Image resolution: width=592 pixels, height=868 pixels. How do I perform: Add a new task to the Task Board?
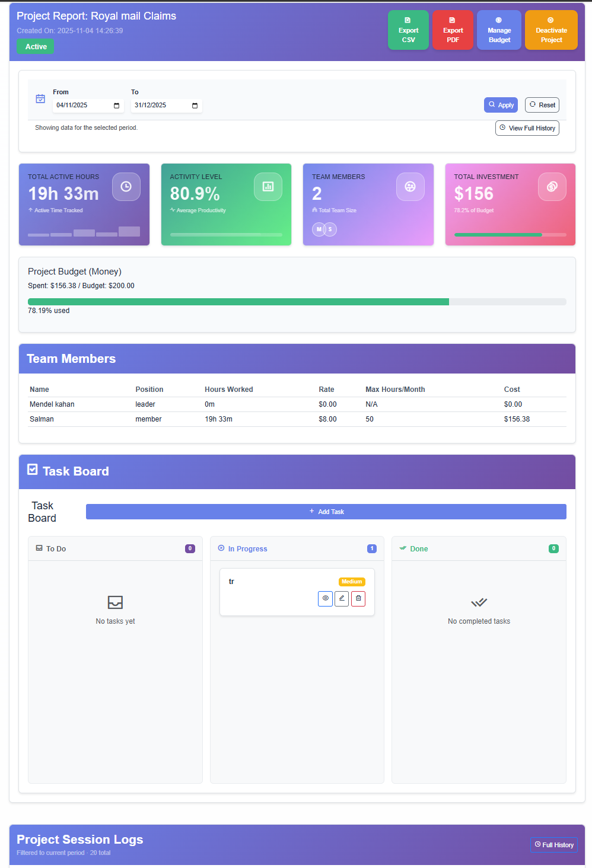coord(326,511)
